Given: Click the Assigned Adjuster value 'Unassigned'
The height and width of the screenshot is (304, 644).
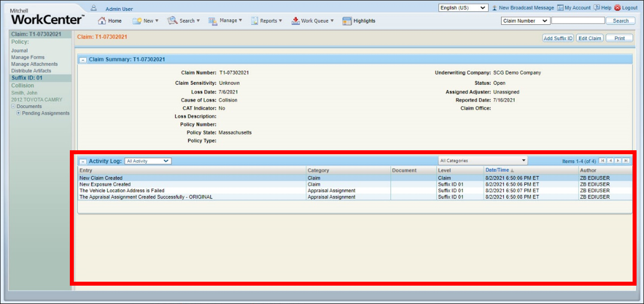Looking at the screenshot, I should 506,92.
